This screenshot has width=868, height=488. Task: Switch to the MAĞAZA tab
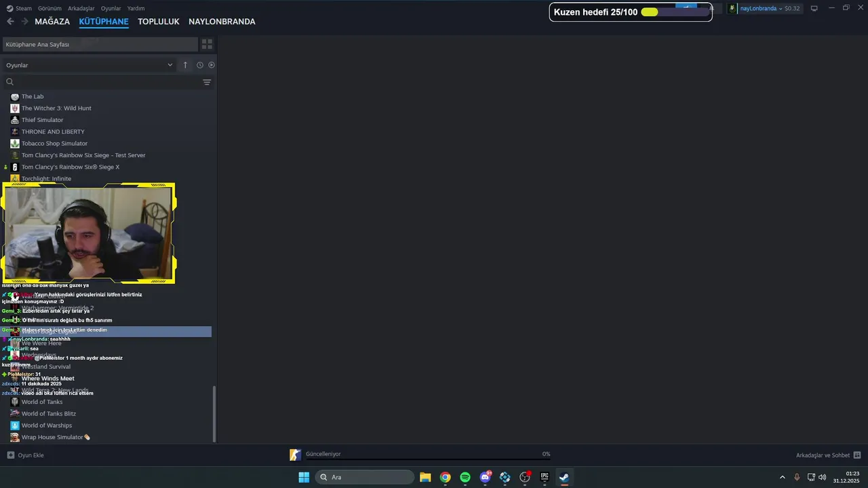52,22
